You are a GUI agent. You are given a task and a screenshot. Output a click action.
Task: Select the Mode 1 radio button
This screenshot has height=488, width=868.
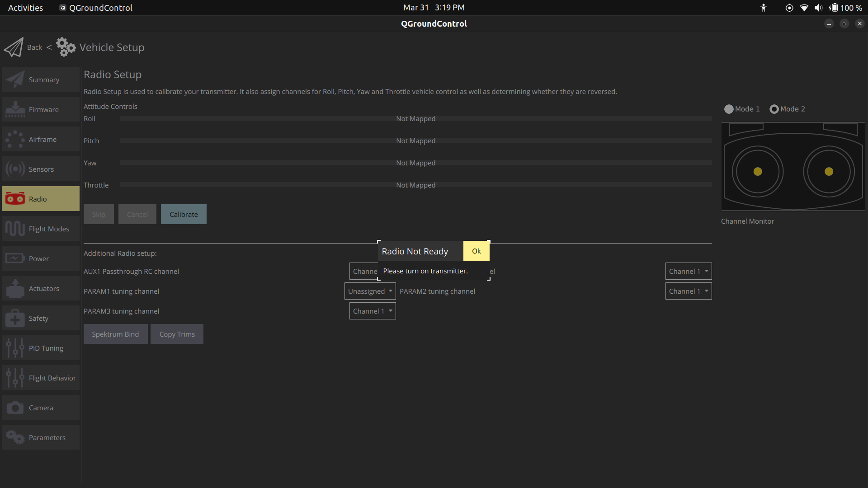click(729, 109)
